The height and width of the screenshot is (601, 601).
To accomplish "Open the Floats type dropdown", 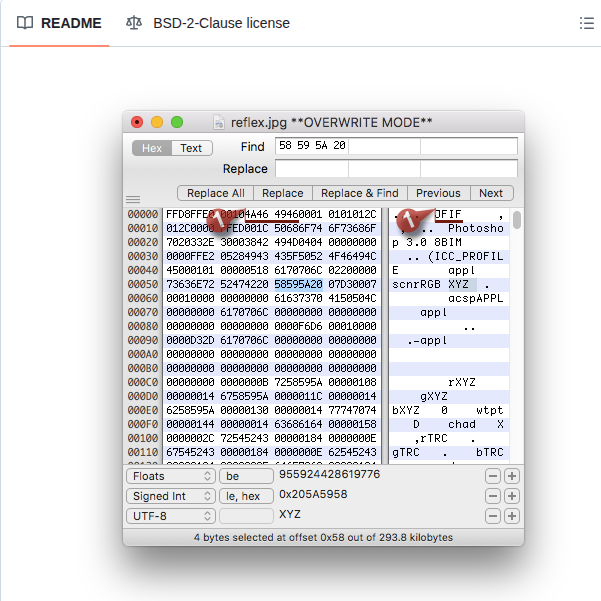I will click(171, 476).
